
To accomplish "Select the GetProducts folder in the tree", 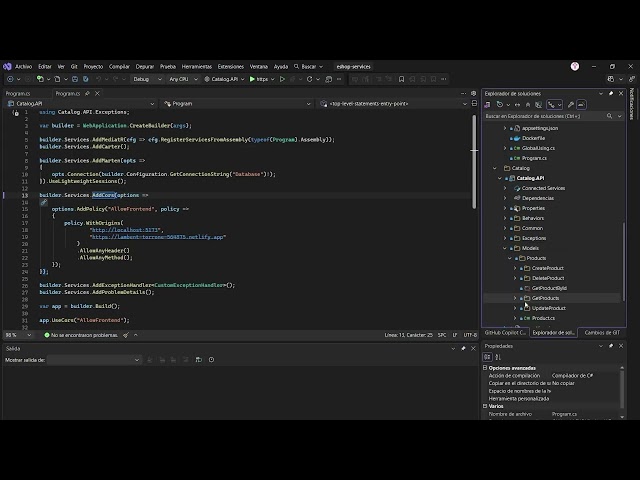I will click(545, 298).
